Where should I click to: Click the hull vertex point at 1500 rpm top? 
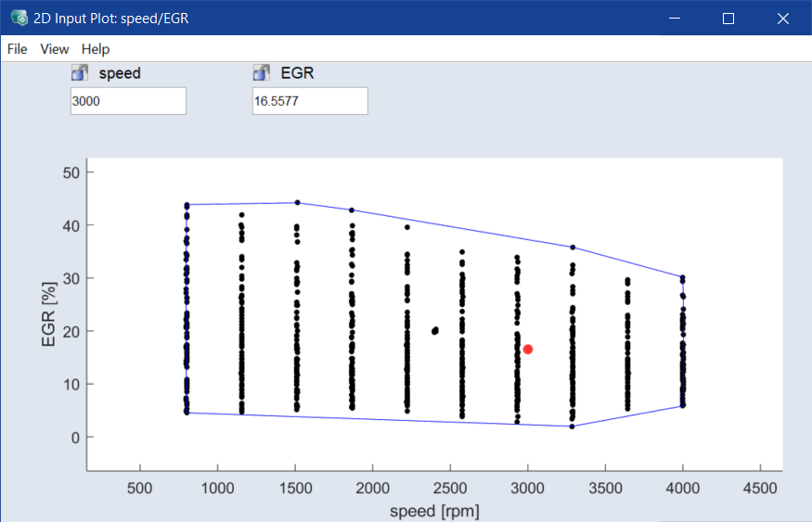point(297,202)
